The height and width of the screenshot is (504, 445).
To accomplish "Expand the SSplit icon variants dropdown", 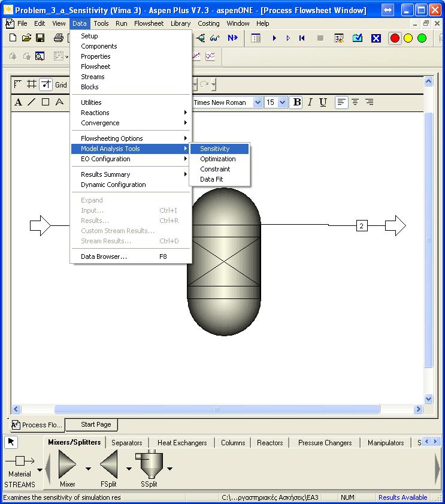I will [x=169, y=469].
